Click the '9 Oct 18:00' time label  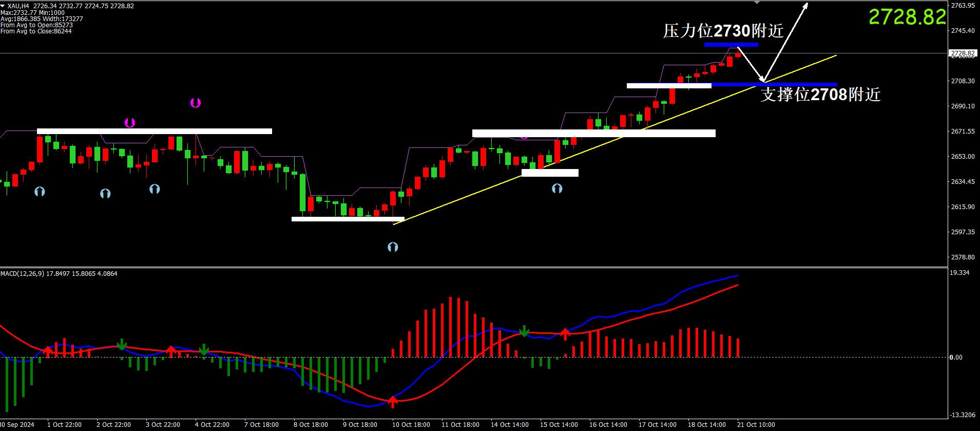click(x=360, y=425)
